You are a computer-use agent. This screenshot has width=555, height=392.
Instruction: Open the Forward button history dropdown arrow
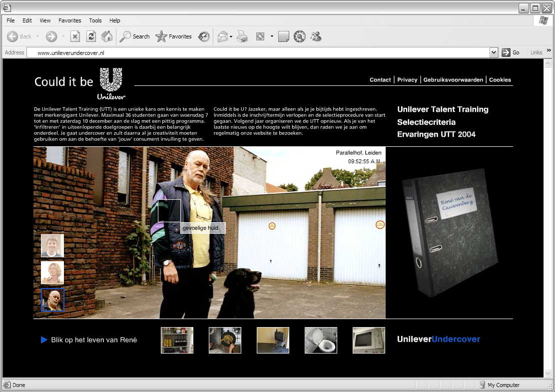point(63,36)
